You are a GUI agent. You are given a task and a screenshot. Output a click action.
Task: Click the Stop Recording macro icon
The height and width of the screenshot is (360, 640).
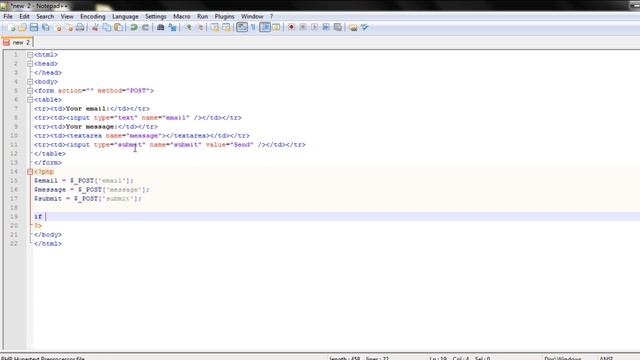point(303,27)
